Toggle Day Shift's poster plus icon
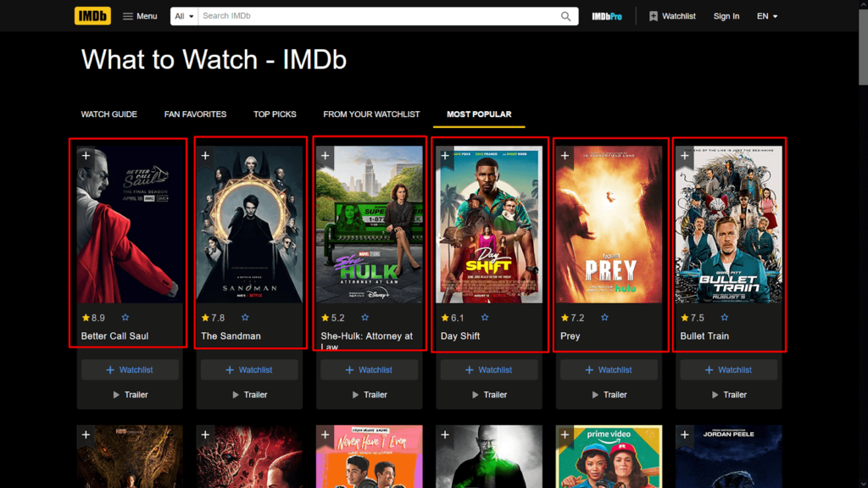This screenshot has height=488, width=868. click(444, 155)
